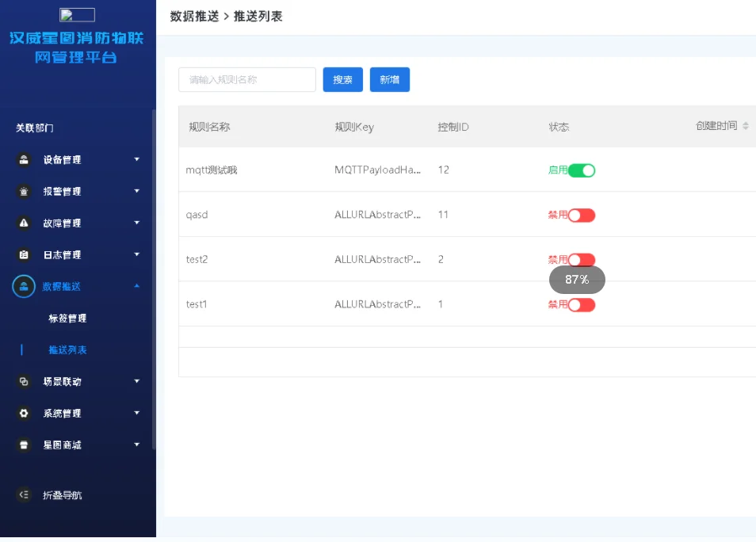Click the 场景联动 scene linkage icon

(x=22, y=381)
